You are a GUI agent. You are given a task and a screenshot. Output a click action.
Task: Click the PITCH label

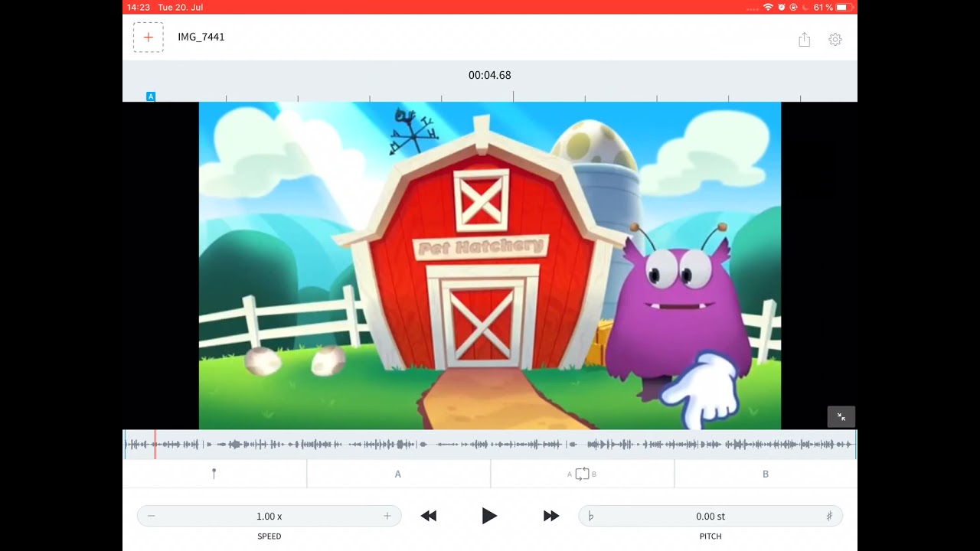click(x=710, y=536)
